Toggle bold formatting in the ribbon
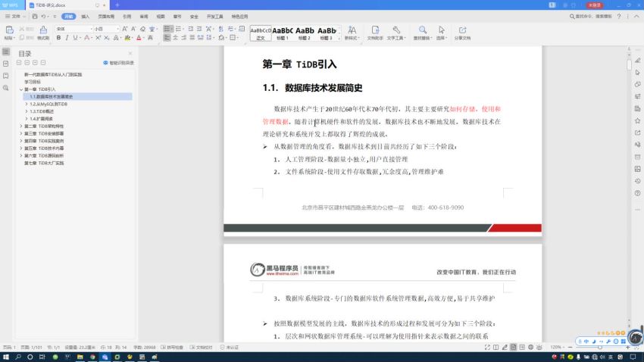The image size is (644, 362). (58, 37)
